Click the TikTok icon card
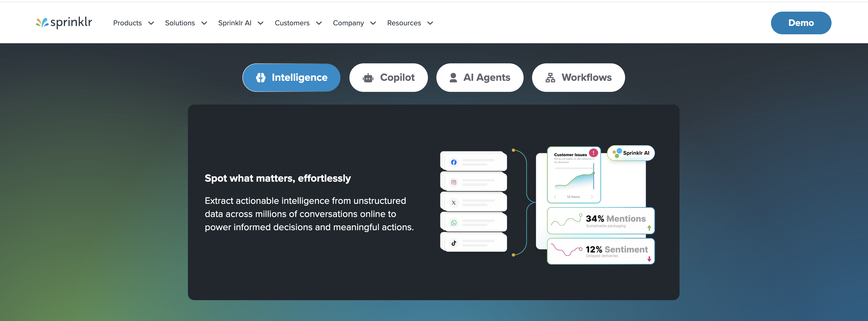This screenshot has height=321, width=868. (x=473, y=243)
